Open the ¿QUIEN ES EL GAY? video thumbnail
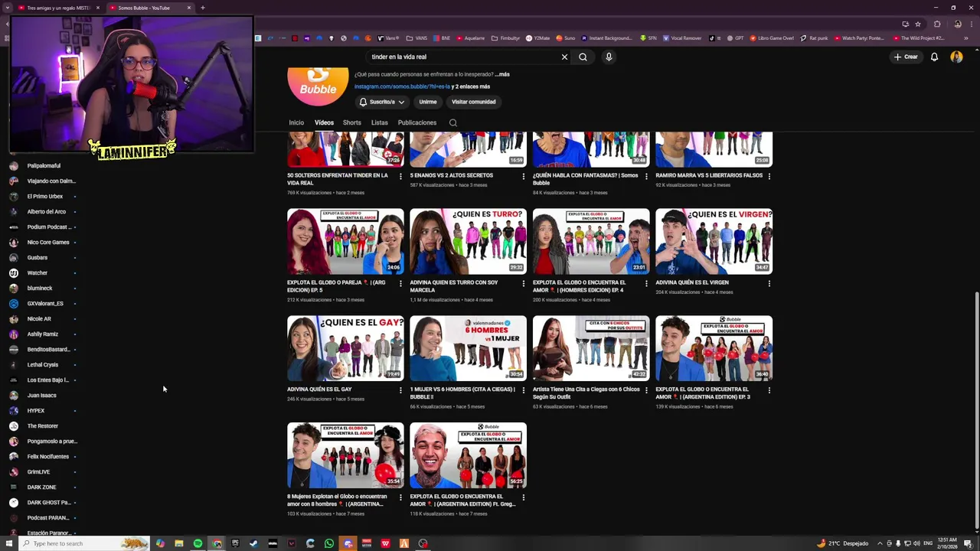 tap(345, 348)
